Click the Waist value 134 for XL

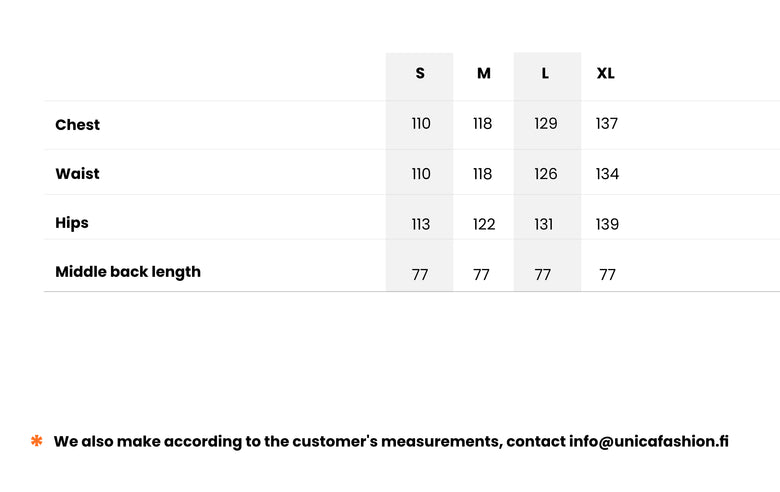click(607, 174)
